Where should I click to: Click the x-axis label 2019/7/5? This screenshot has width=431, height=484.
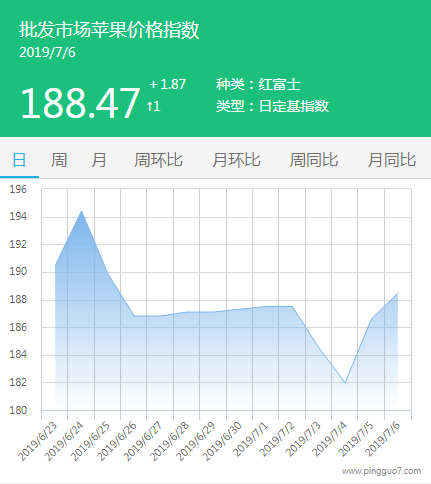coord(356,439)
